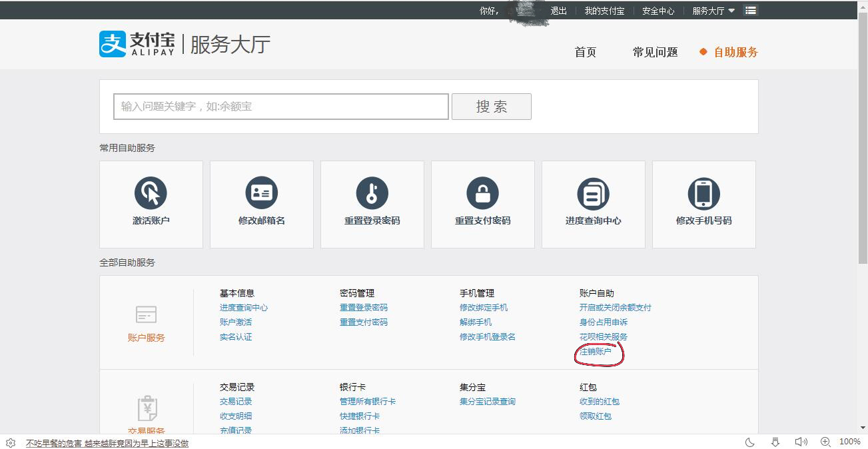Click the 账户服务 category icon
This screenshot has width=868, height=449.
coord(146,314)
